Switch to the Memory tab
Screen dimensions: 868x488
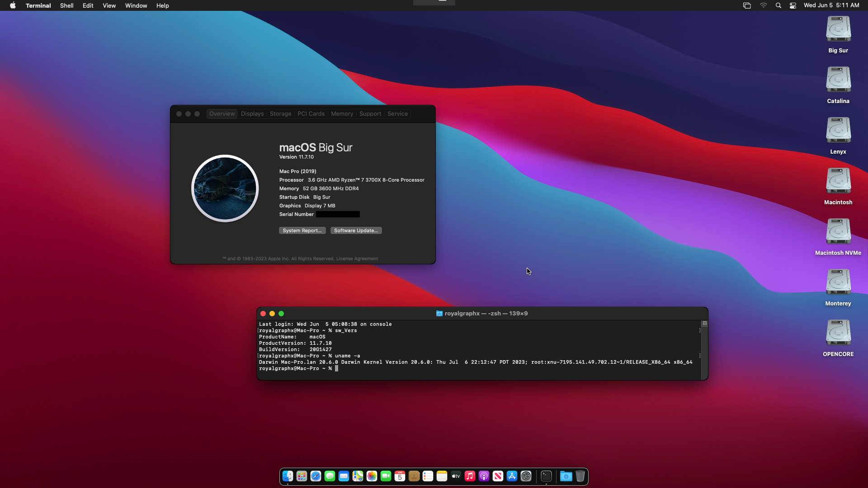[x=342, y=114]
